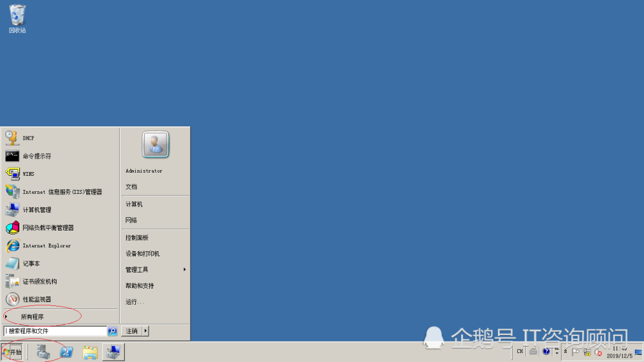Expand Administrative Tools submenu arrow
Image resolution: width=644 pixels, height=362 pixels.
[x=184, y=269]
